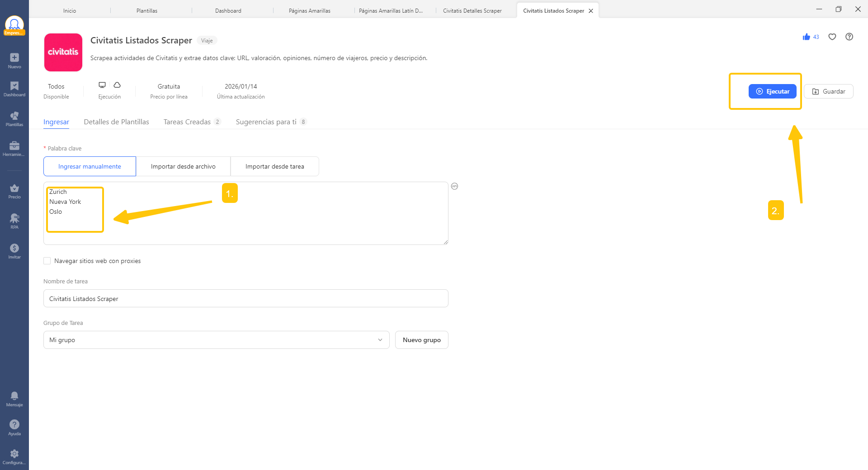The image size is (868, 470).
Task: Click the Ejecutar button
Action: [x=772, y=91]
